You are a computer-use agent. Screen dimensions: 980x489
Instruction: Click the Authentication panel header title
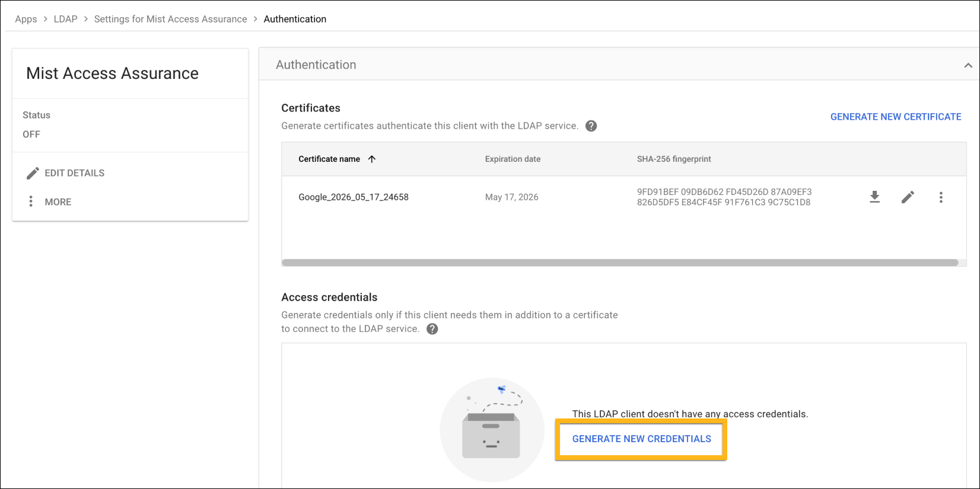click(x=316, y=65)
